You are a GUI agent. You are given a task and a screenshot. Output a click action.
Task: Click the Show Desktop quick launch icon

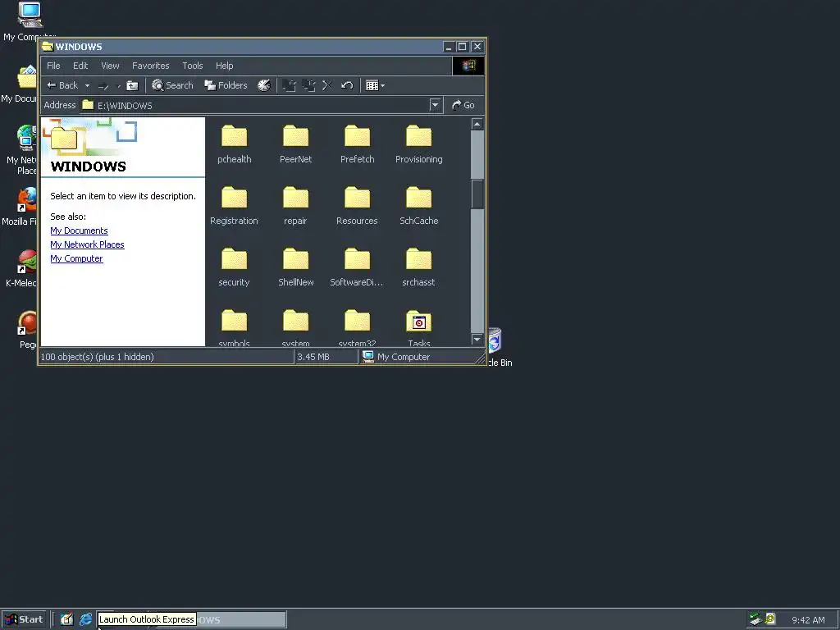coord(66,619)
